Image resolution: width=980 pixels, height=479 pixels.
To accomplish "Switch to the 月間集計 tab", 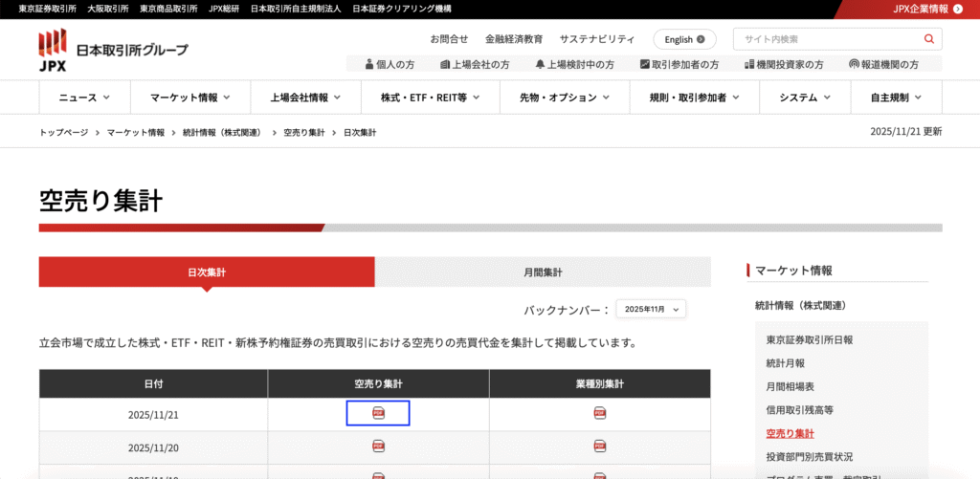I will (543, 272).
